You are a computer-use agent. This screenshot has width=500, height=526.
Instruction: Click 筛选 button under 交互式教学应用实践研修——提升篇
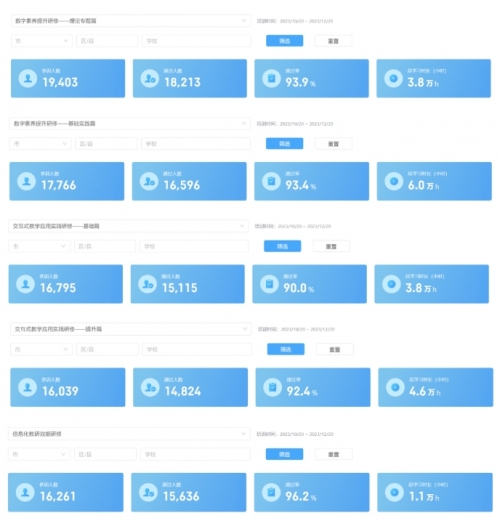point(286,349)
